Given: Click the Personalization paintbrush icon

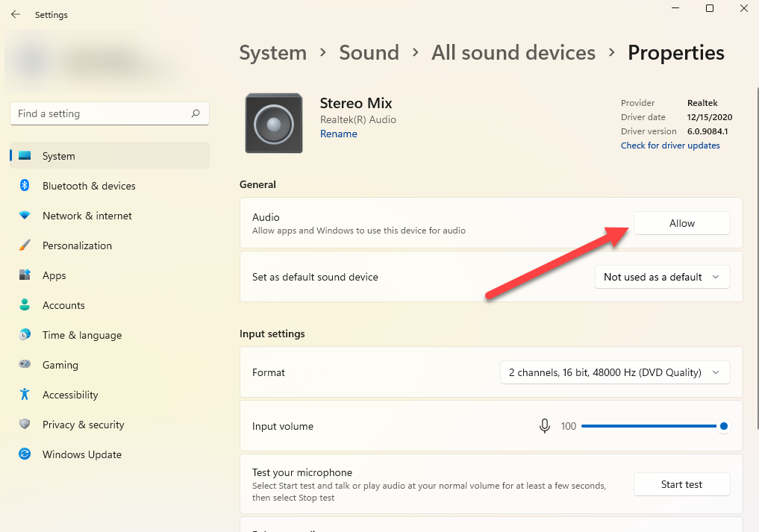Looking at the screenshot, I should [x=25, y=245].
